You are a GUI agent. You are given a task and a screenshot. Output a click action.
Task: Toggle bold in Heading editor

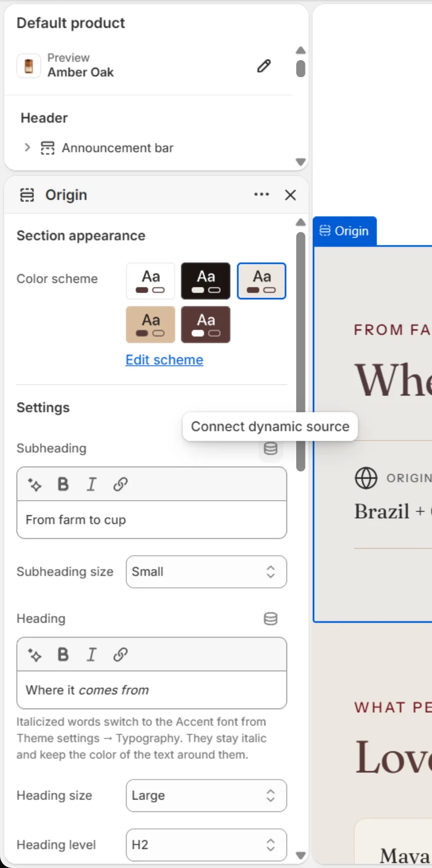point(63,655)
